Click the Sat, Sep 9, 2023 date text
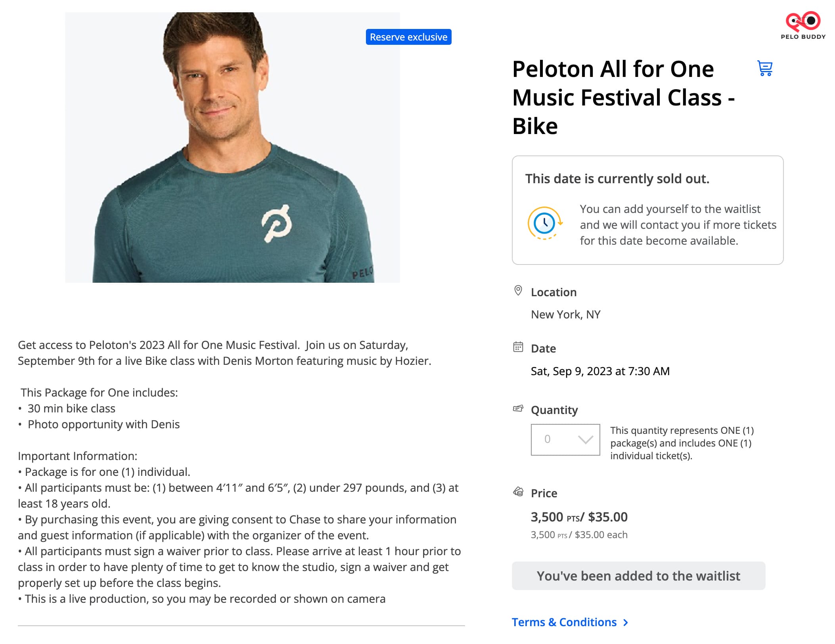This screenshot has width=835, height=644. (x=600, y=371)
